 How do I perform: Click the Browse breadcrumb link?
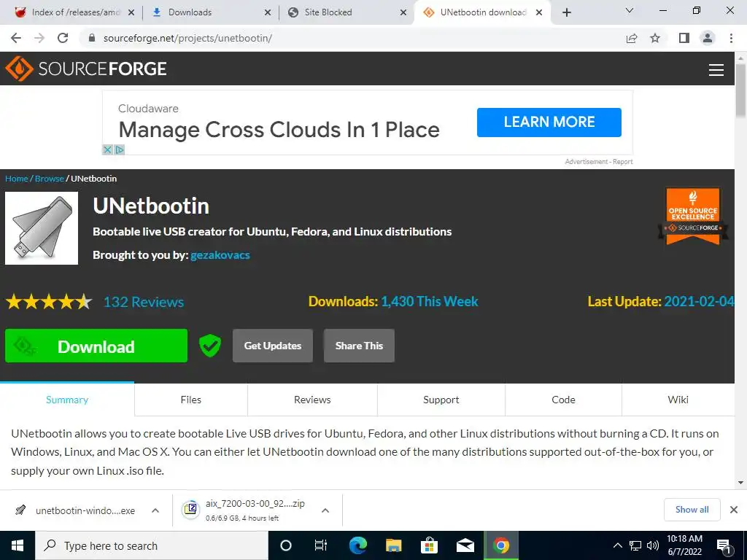(50, 179)
